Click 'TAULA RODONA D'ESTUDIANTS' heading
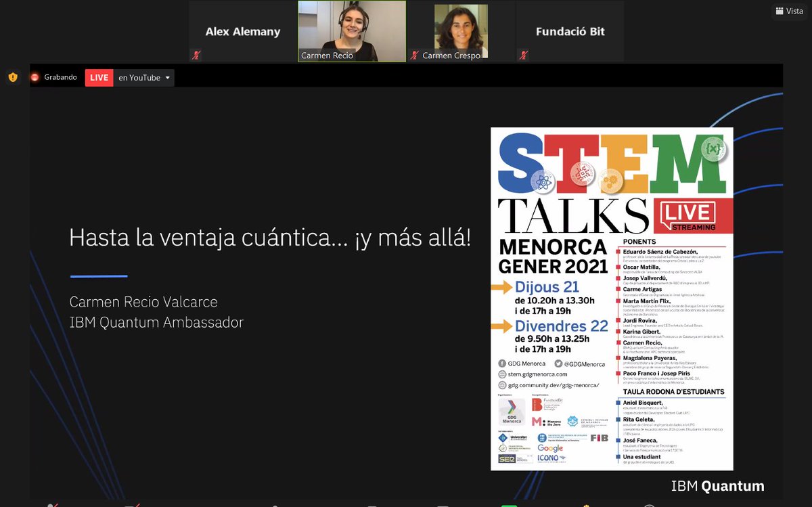 (x=673, y=391)
